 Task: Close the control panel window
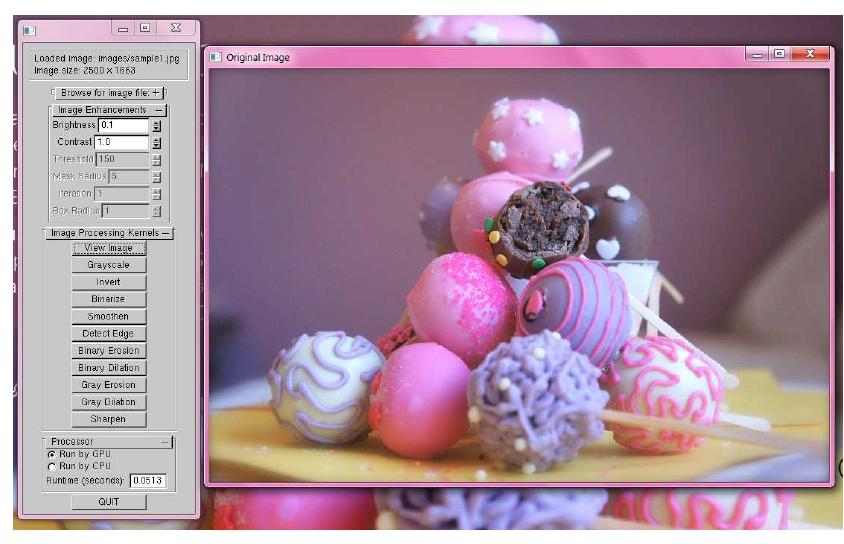coord(176,28)
